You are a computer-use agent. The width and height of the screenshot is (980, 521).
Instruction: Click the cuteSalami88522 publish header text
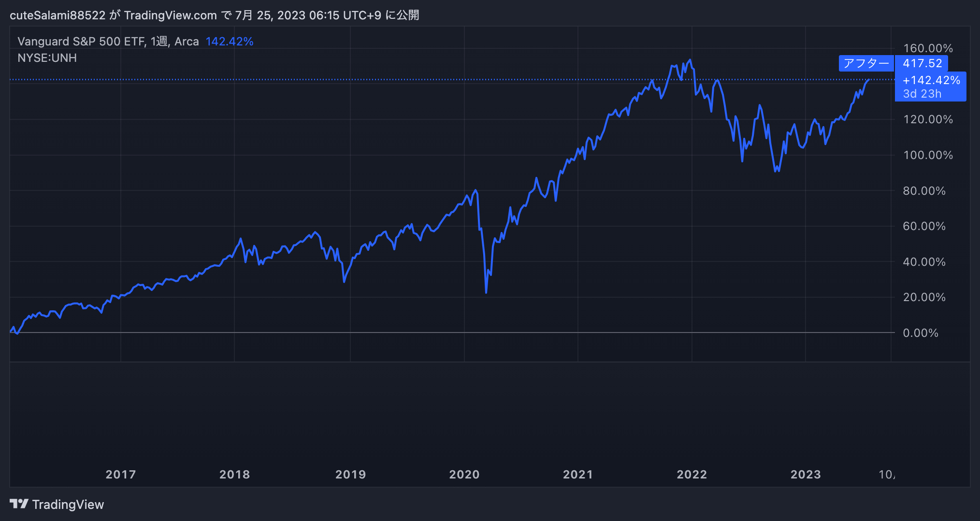pyautogui.click(x=215, y=15)
